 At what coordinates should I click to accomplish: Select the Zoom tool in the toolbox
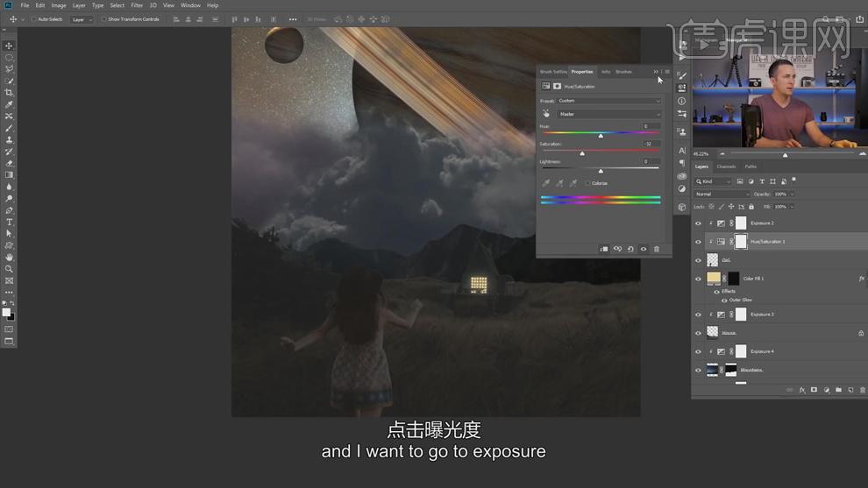(x=9, y=269)
